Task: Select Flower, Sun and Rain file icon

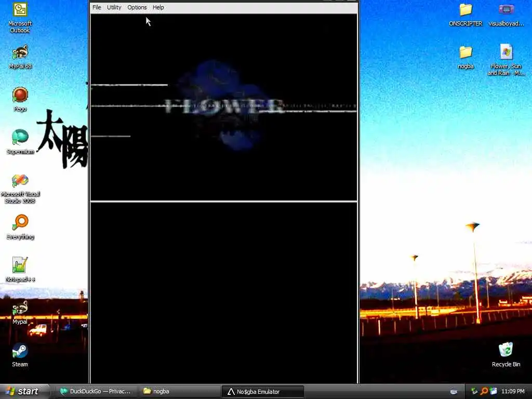Action: click(506, 60)
